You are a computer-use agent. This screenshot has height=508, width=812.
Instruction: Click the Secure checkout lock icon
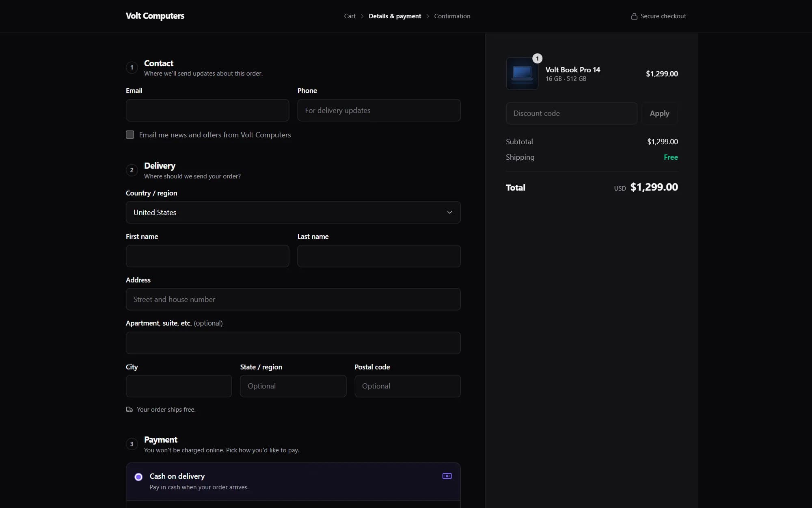click(634, 16)
